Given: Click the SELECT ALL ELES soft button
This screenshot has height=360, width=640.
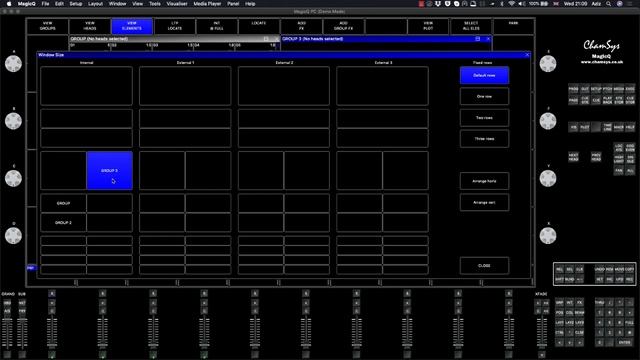Looking at the screenshot, I should 471,26.
